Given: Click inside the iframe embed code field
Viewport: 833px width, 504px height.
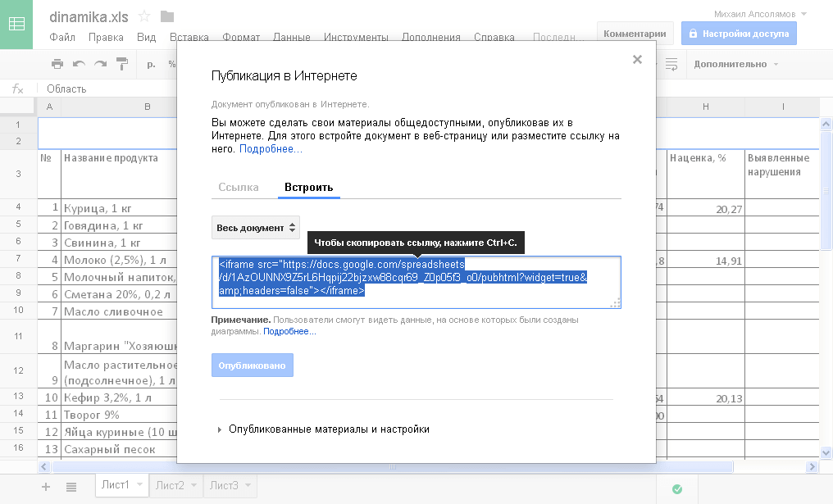Looking at the screenshot, I should click(416, 283).
